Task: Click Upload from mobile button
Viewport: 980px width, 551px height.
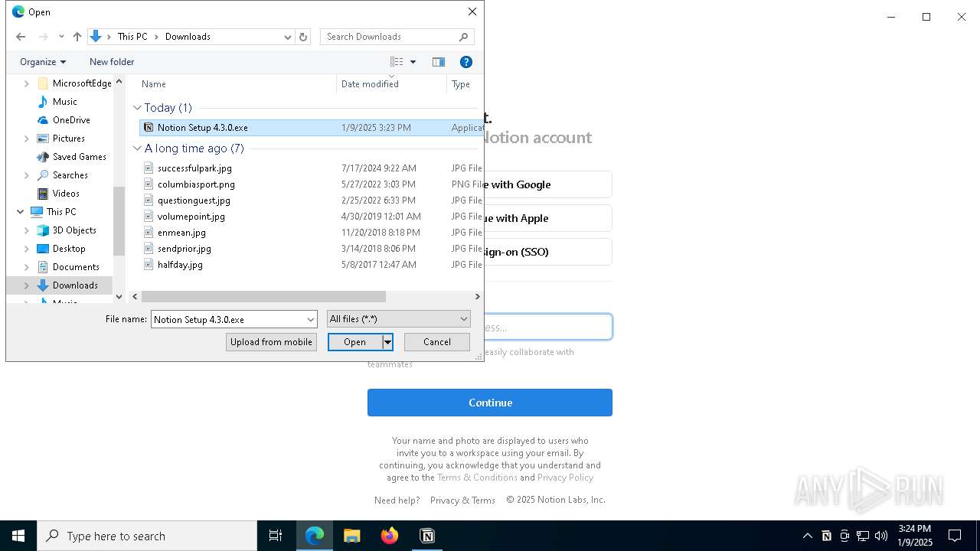Action: click(271, 342)
